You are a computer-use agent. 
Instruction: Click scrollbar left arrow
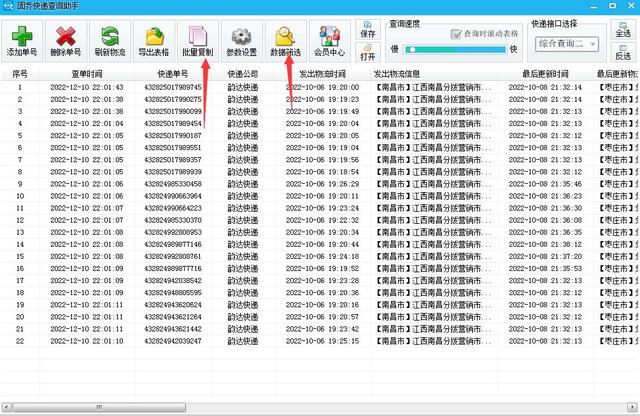[x=7, y=407]
